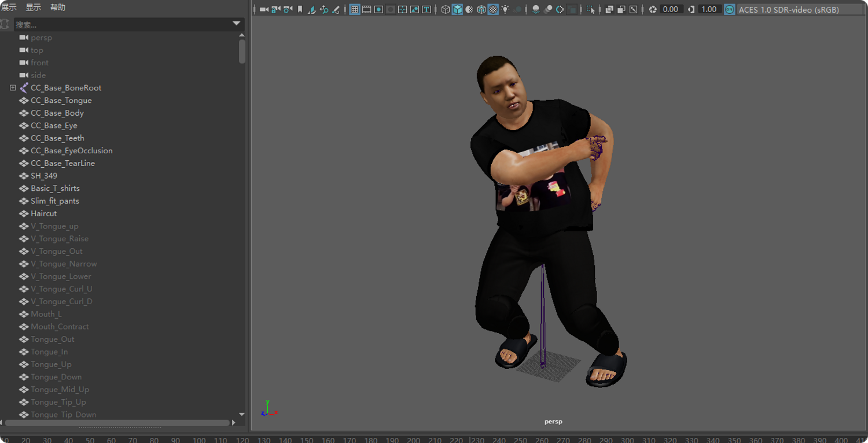Viewport: 868px width, 443px height.
Task: Select the CC_Base_Teeth mesh
Action: (x=57, y=138)
